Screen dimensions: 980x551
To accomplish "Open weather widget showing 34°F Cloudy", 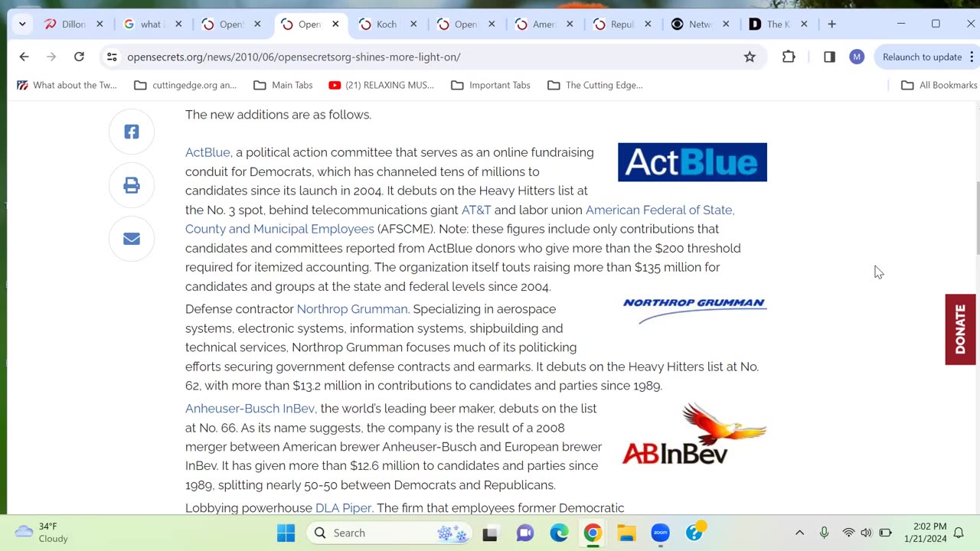I will [42, 533].
